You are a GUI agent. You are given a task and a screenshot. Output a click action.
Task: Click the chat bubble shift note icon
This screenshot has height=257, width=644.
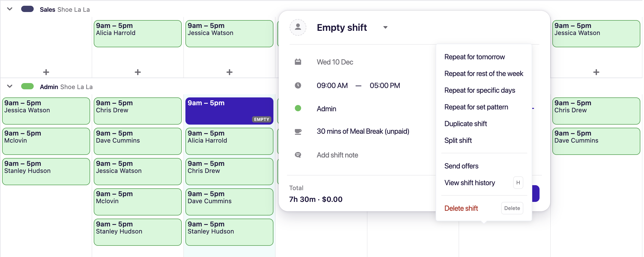pyautogui.click(x=298, y=155)
